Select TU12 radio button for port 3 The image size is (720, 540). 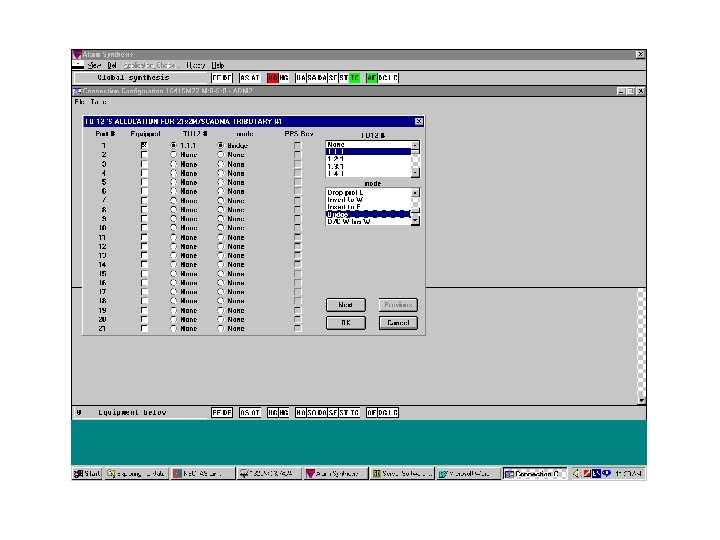pos(174,164)
